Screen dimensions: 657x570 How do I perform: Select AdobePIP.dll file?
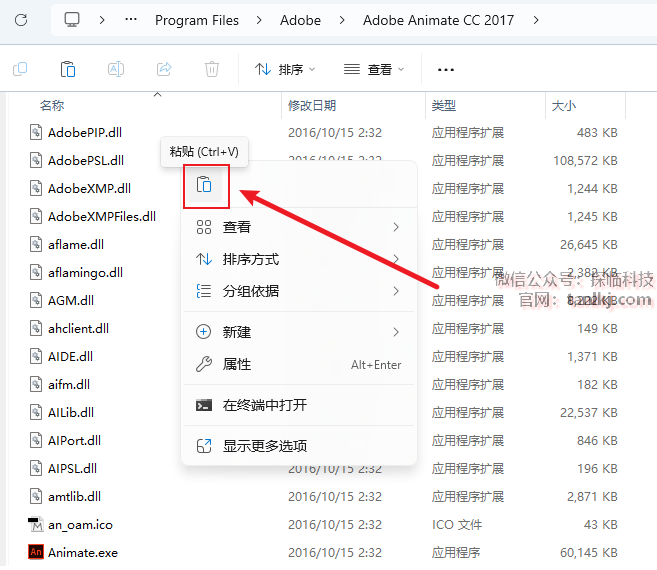click(85, 132)
